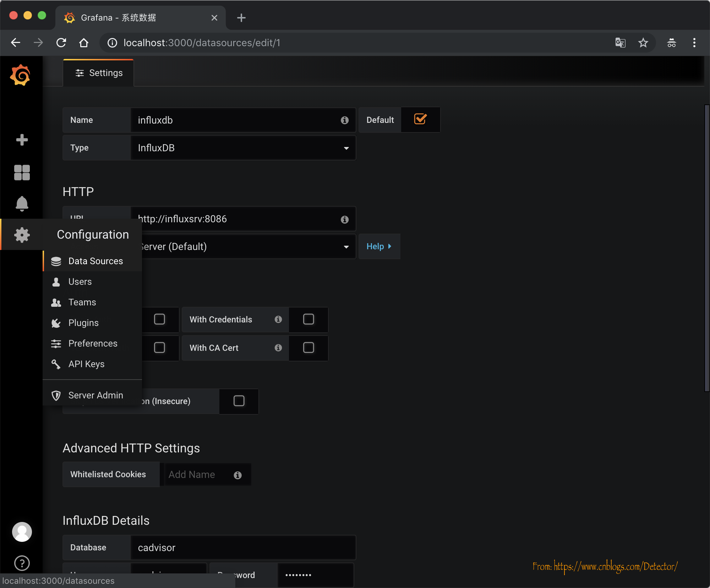
Task: Click the user avatar in sidebar
Action: tap(21, 532)
